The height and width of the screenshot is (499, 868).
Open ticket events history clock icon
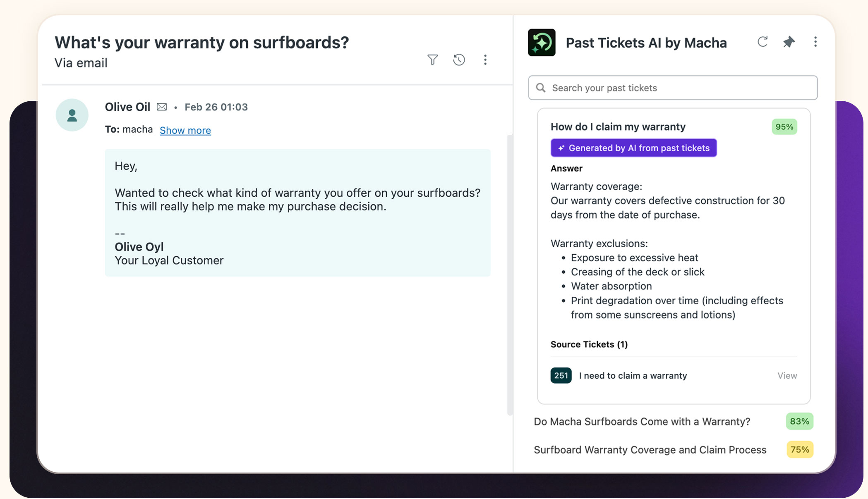point(459,60)
